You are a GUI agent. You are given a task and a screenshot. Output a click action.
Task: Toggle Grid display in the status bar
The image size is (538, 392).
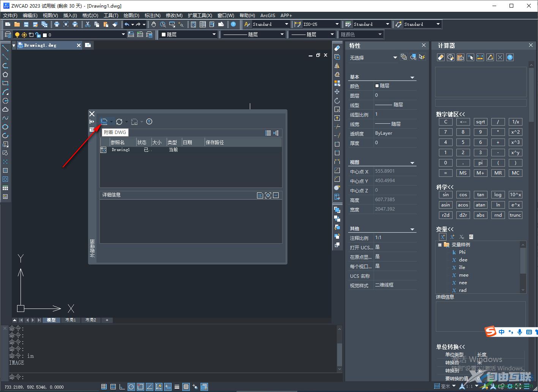pyautogui.click(x=113, y=387)
